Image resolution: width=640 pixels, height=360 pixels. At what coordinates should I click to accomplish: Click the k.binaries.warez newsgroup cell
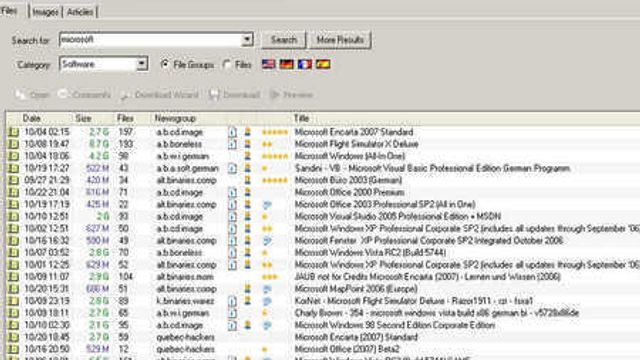point(185,301)
